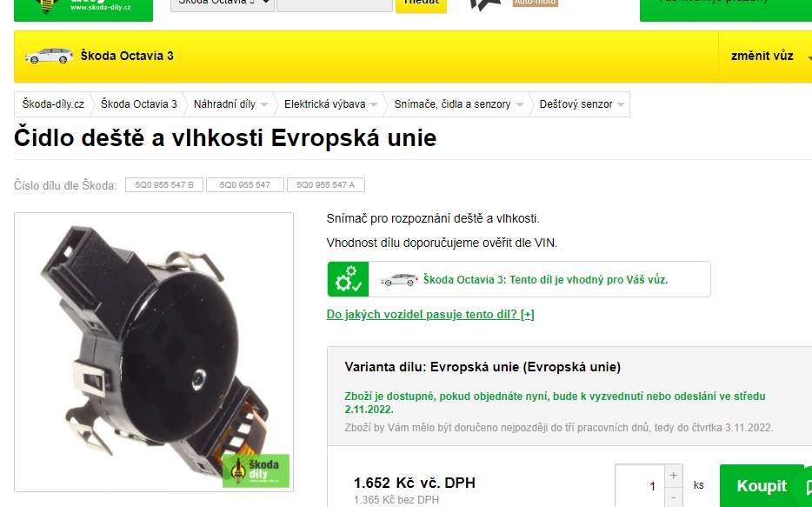Click the car icon next to Škoda Octavia 3 compatibility note
The image size is (812, 507).
(397, 278)
